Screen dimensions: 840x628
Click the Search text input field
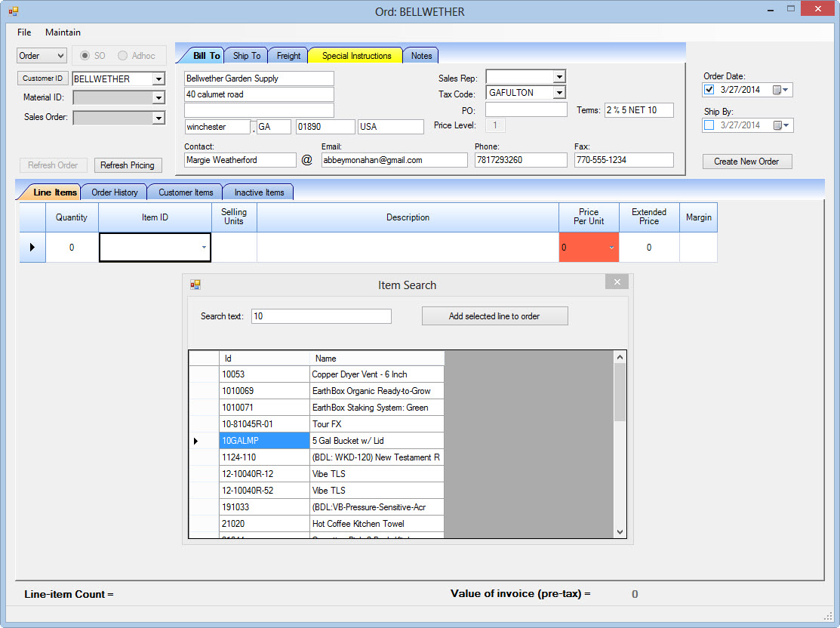coord(322,316)
